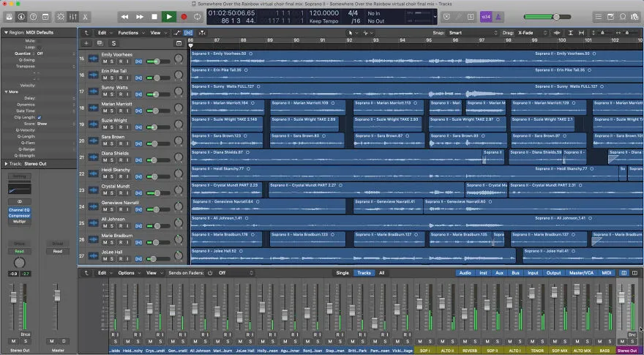Solo the Sara Brown track

pyautogui.click(x=112, y=143)
